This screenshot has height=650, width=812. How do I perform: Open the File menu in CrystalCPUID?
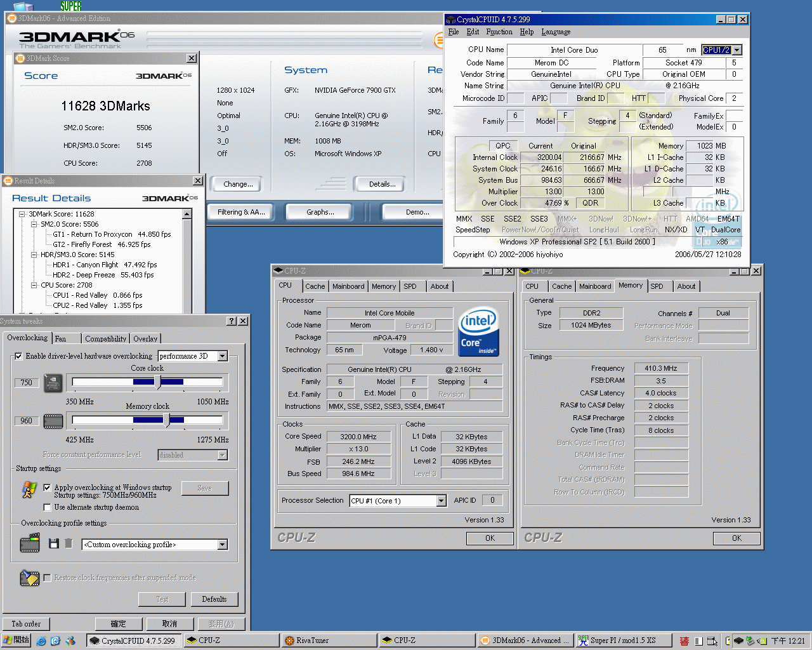[x=454, y=32]
